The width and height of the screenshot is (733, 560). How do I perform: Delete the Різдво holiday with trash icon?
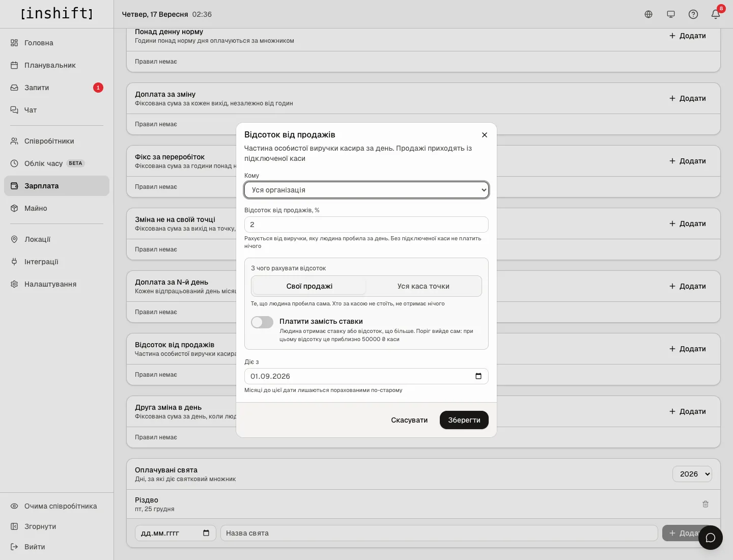(706, 504)
